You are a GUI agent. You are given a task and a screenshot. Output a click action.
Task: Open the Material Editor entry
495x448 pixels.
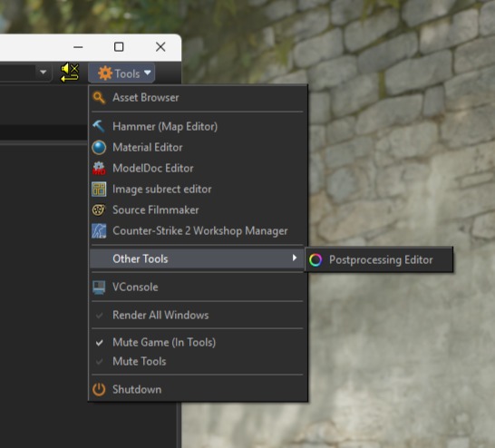[x=198, y=148]
